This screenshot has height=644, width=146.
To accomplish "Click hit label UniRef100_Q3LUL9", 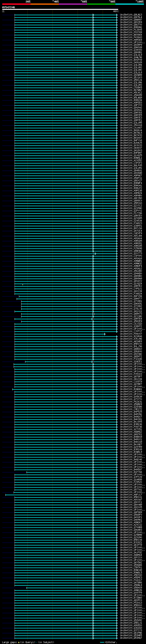I will click(131, 55).
